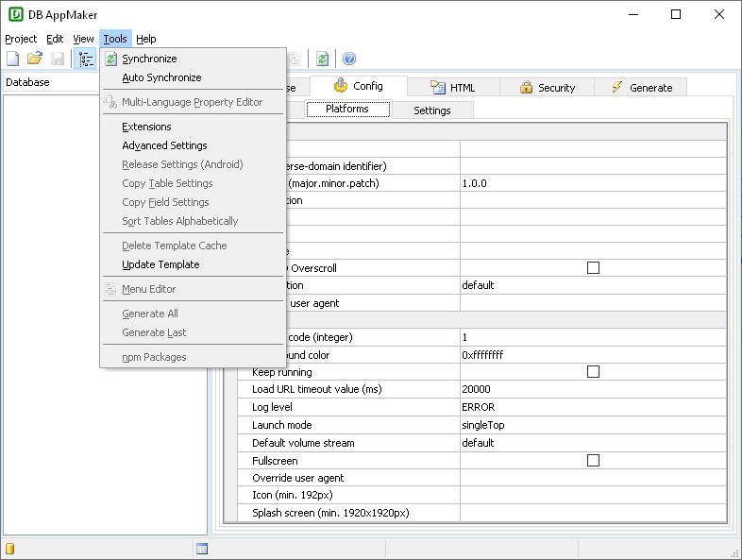Open the Log level ERROR dropdown
The width and height of the screenshot is (742, 560).
pyautogui.click(x=592, y=407)
